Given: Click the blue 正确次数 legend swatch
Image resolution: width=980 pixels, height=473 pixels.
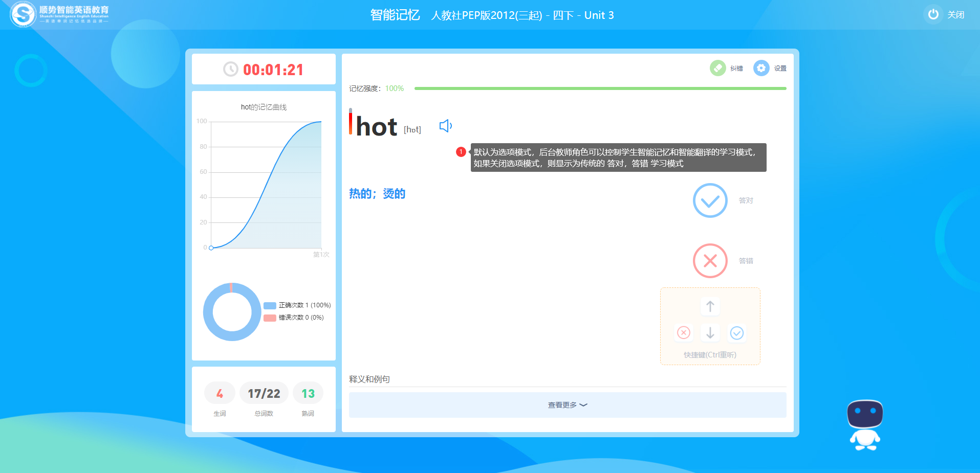Looking at the screenshot, I should point(270,306).
